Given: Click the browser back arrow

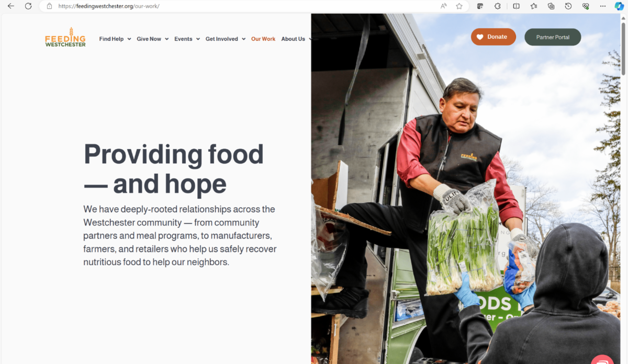Looking at the screenshot, I should click(10, 6).
